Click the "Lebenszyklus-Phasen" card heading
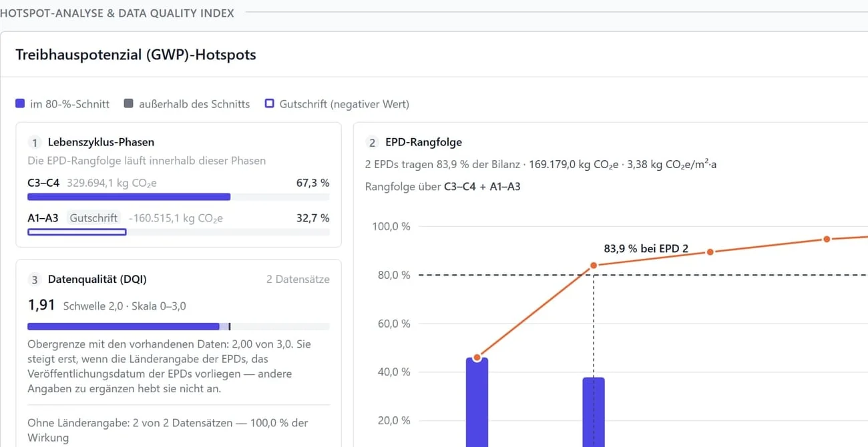 [x=101, y=142]
